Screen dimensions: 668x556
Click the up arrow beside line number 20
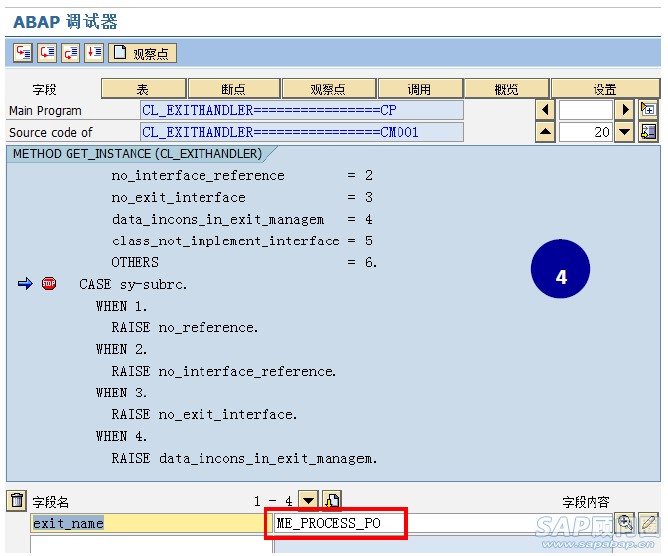(546, 132)
